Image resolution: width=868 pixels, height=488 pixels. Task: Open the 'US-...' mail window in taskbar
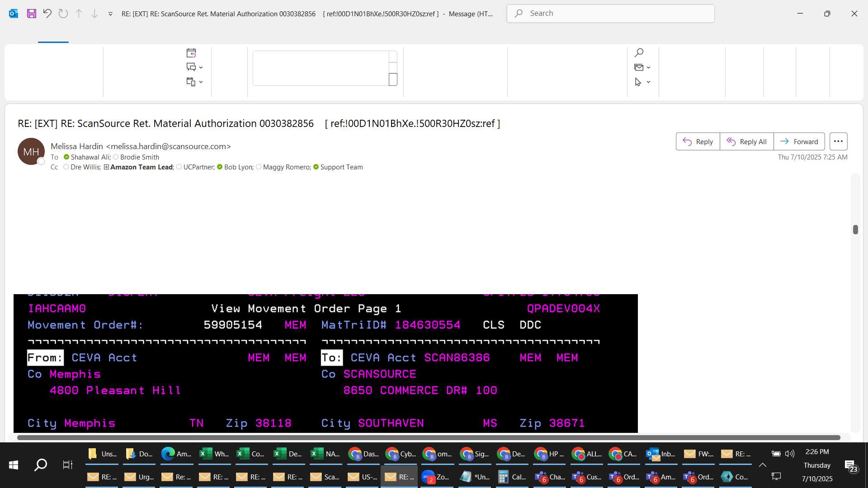pos(362,477)
